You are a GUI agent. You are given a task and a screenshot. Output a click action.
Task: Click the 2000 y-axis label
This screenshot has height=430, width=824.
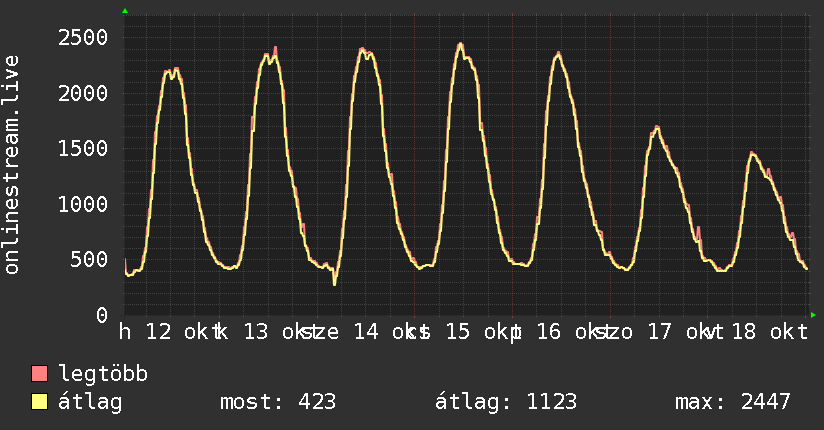pos(83,94)
